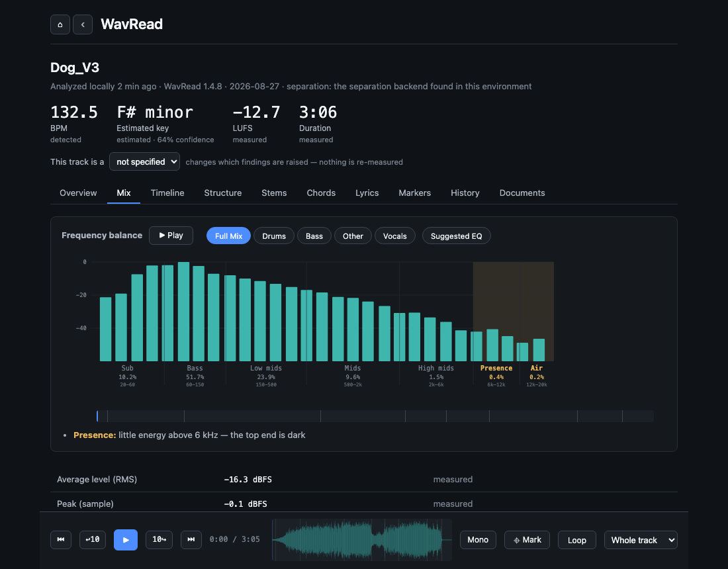This screenshot has width=728, height=569.
Task: Click the F# minor key value
Action: (x=155, y=112)
